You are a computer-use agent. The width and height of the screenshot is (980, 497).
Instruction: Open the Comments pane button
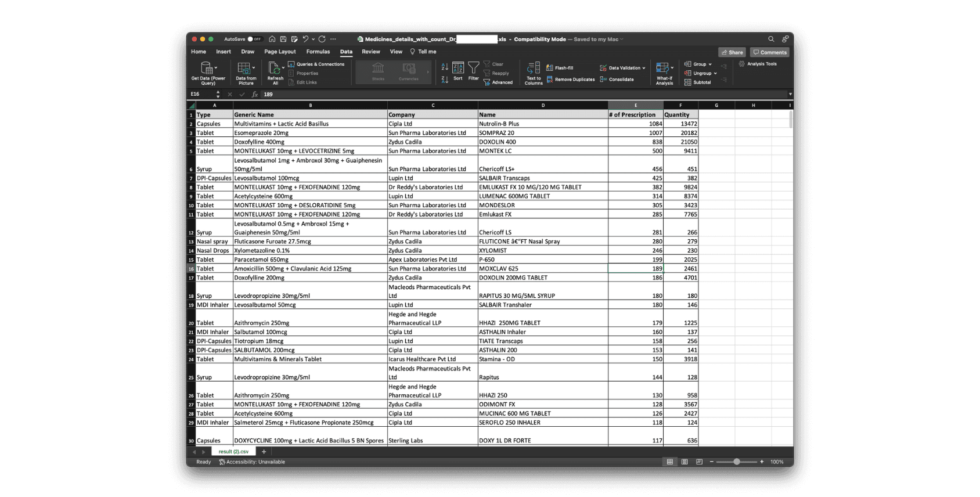pos(769,52)
